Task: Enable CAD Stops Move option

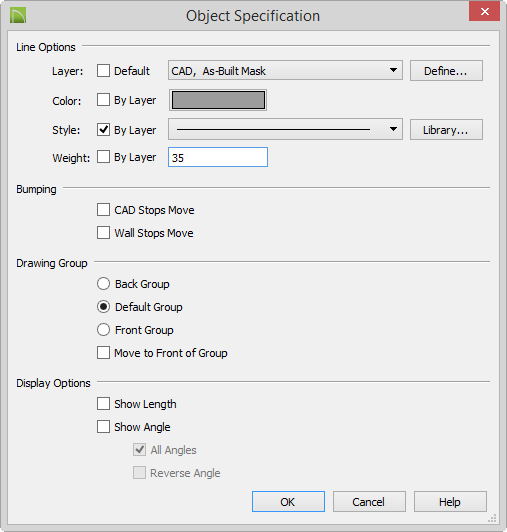Action: click(x=103, y=210)
